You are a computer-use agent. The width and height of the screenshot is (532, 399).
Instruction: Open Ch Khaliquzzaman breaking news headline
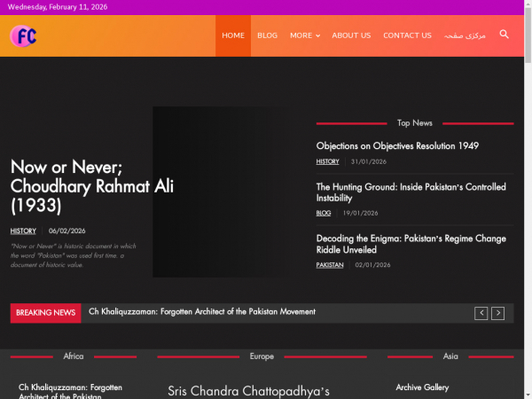(202, 312)
